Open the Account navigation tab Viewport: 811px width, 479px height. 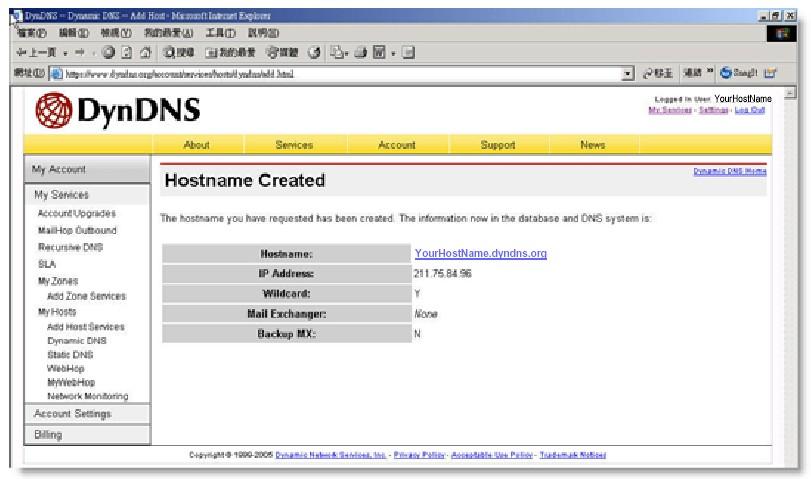point(397,145)
